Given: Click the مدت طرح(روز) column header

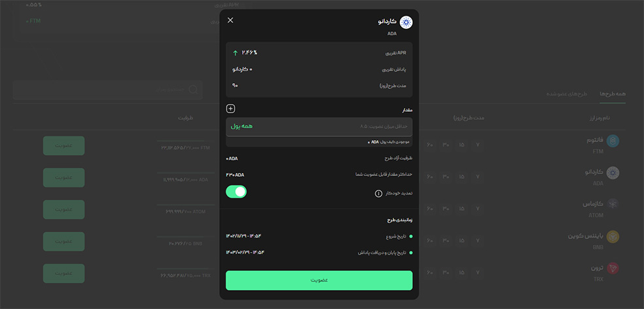Looking at the screenshot, I should [469, 118].
